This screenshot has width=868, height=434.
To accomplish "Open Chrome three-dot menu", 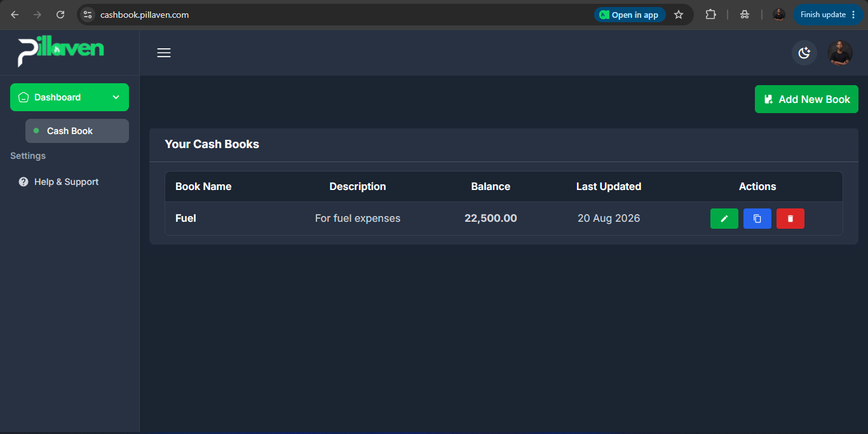I will [x=853, y=15].
